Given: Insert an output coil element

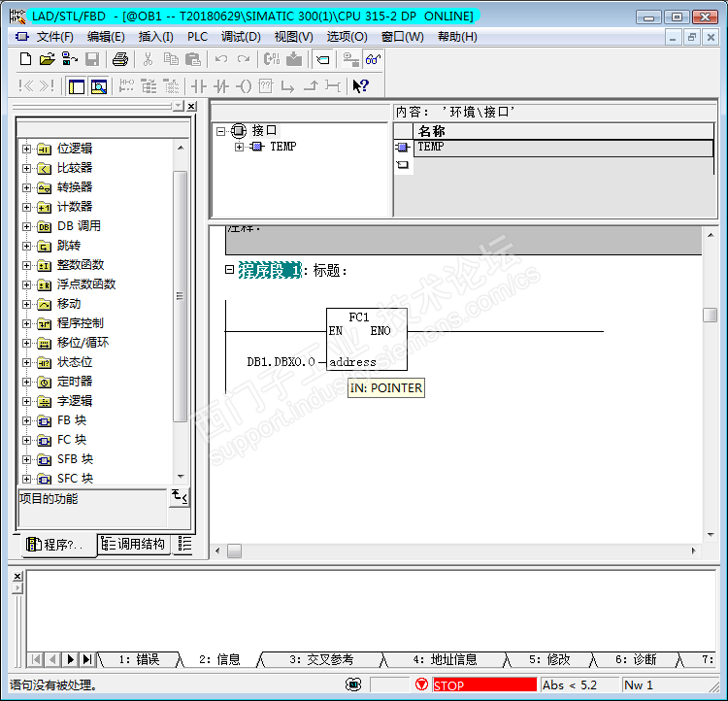Looking at the screenshot, I should (244, 86).
